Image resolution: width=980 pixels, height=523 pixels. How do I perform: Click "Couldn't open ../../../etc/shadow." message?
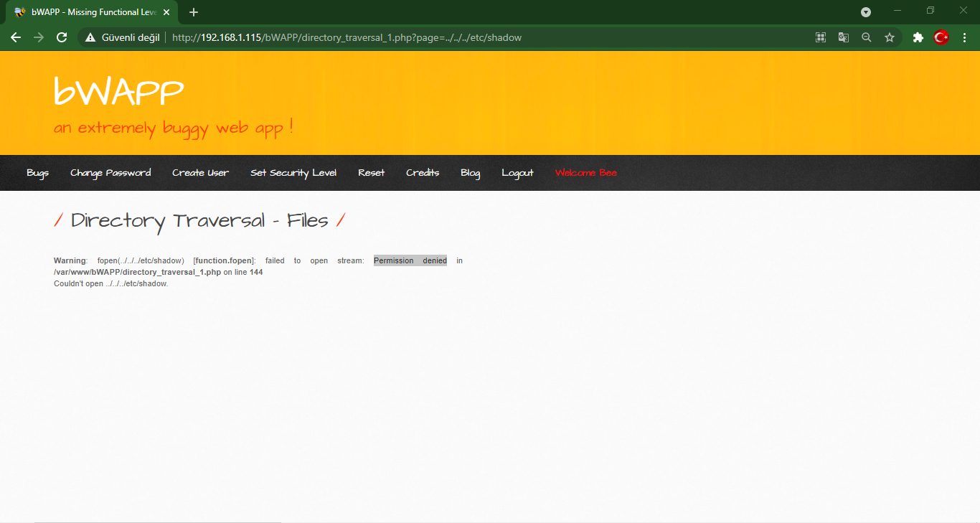110,284
